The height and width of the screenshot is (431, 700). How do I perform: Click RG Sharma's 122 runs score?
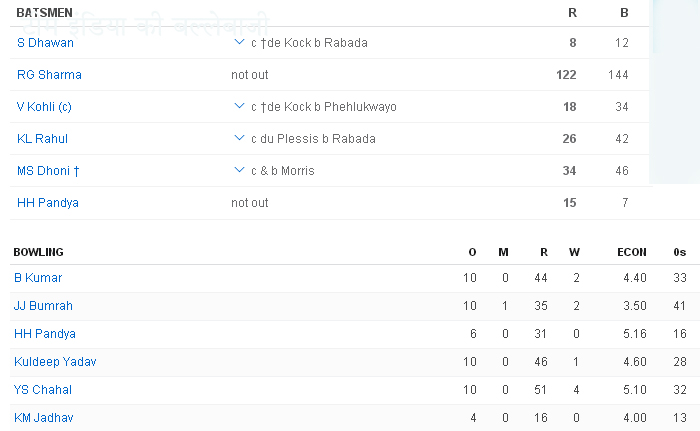tap(566, 75)
